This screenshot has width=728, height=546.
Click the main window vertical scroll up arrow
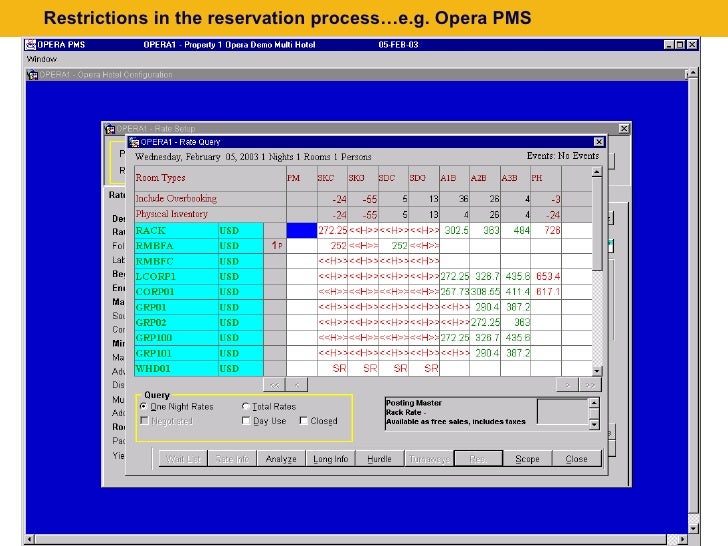(x=693, y=73)
